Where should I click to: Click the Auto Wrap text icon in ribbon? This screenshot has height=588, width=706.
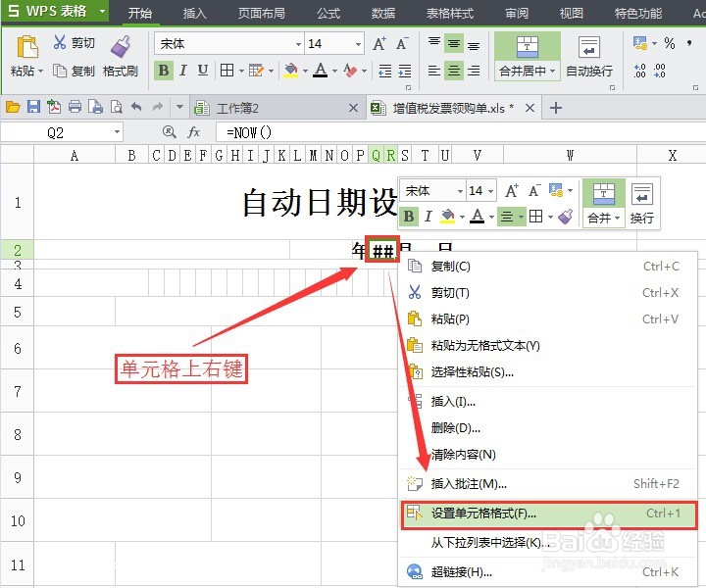(589, 47)
